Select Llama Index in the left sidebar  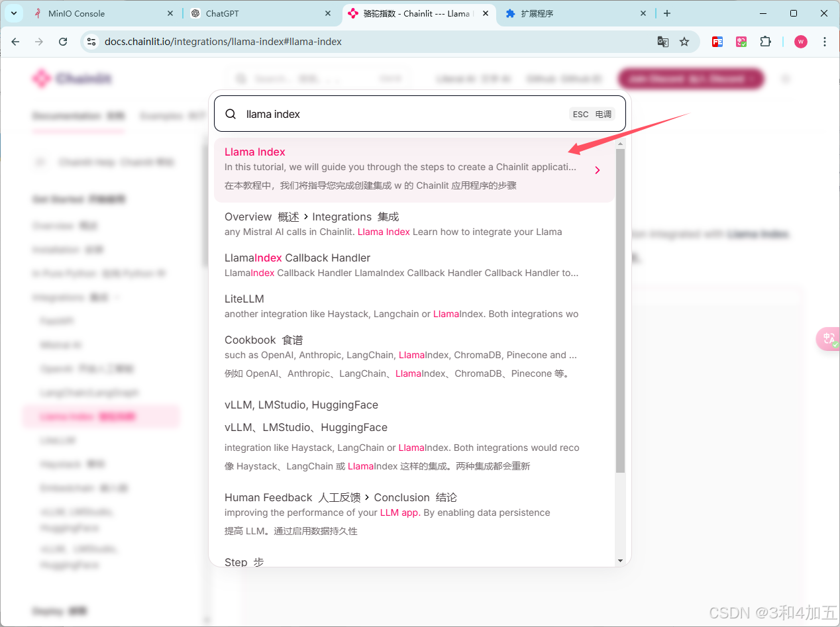tap(101, 416)
